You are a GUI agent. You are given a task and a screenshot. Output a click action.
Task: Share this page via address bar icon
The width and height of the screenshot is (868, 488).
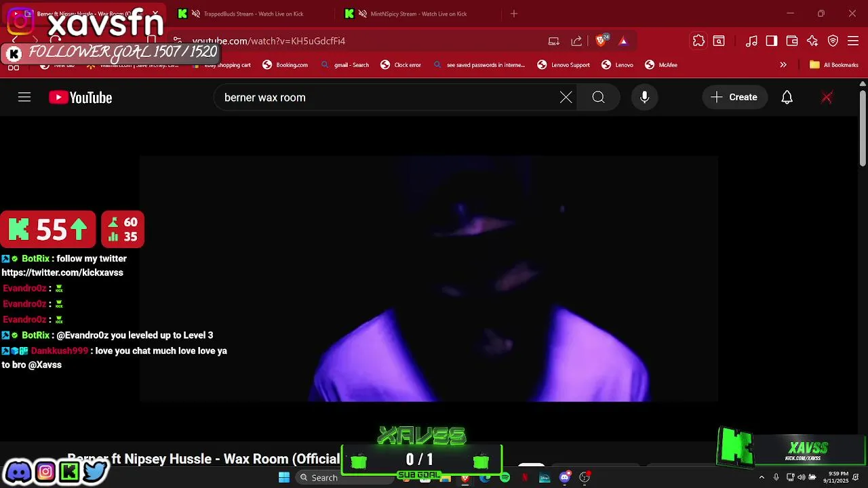[x=576, y=41]
